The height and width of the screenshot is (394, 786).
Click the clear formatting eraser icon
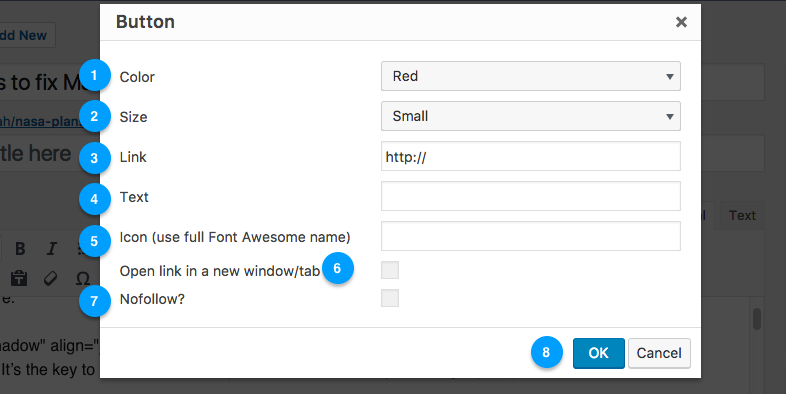(x=51, y=278)
